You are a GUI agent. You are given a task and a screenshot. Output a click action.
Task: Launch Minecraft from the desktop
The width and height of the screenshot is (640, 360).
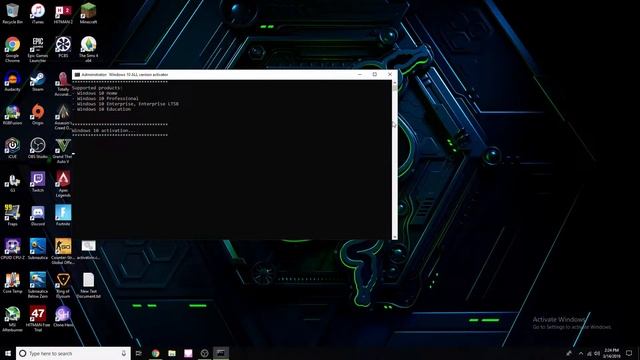click(x=88, y=13)
